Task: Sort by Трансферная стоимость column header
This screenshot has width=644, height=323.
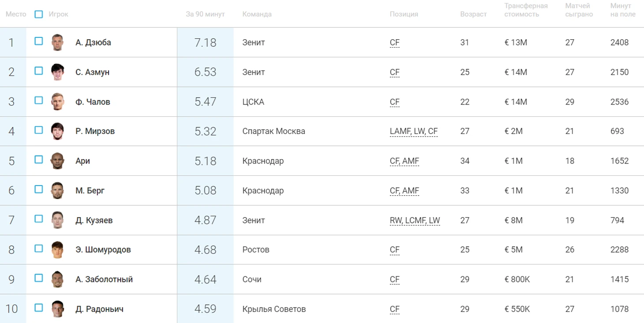Action: pyautogui.click(x=526, y=10)
